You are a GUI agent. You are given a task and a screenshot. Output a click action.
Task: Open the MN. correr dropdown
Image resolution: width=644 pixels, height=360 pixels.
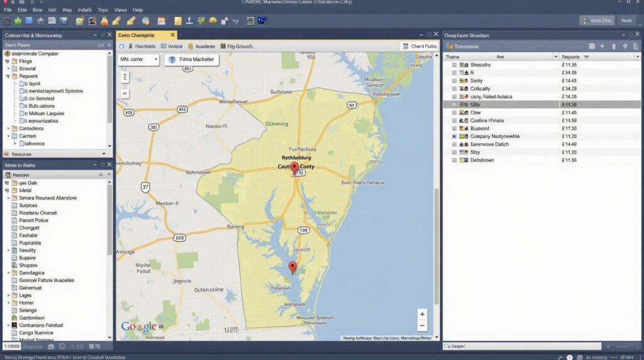(138, 60)
